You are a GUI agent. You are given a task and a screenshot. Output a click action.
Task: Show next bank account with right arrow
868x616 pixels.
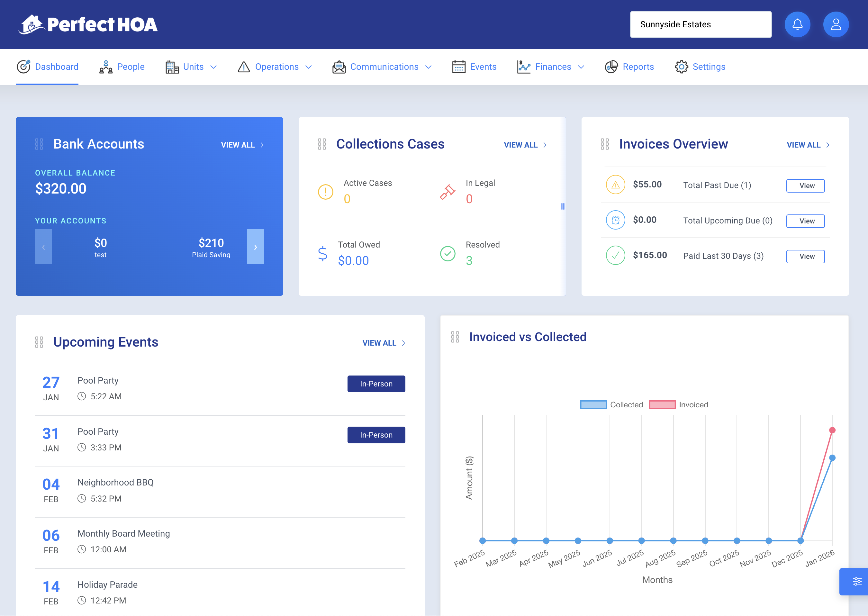pyautogui.click(x=255, y=247)
